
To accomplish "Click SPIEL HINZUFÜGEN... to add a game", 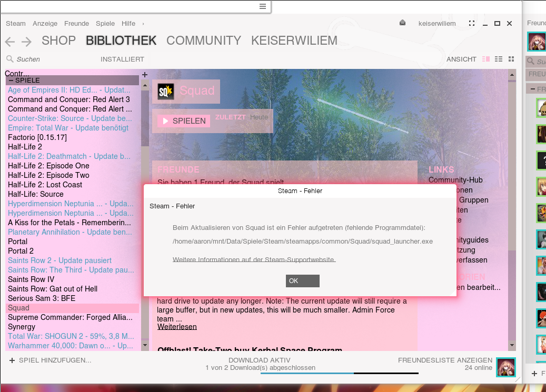I will (55, 360).
